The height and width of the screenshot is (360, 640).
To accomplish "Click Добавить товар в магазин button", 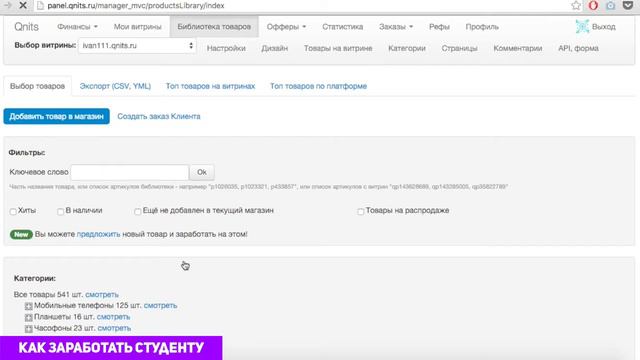I will (56, 116).
